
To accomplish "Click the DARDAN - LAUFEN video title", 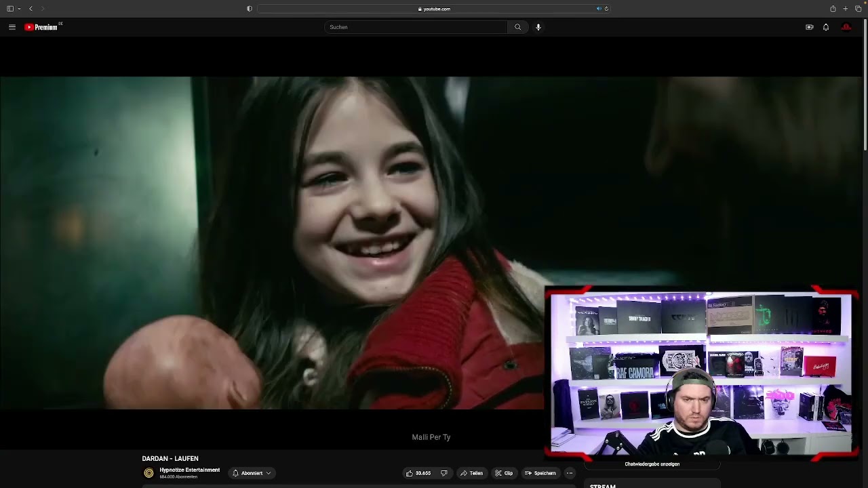I will point(170,459).
